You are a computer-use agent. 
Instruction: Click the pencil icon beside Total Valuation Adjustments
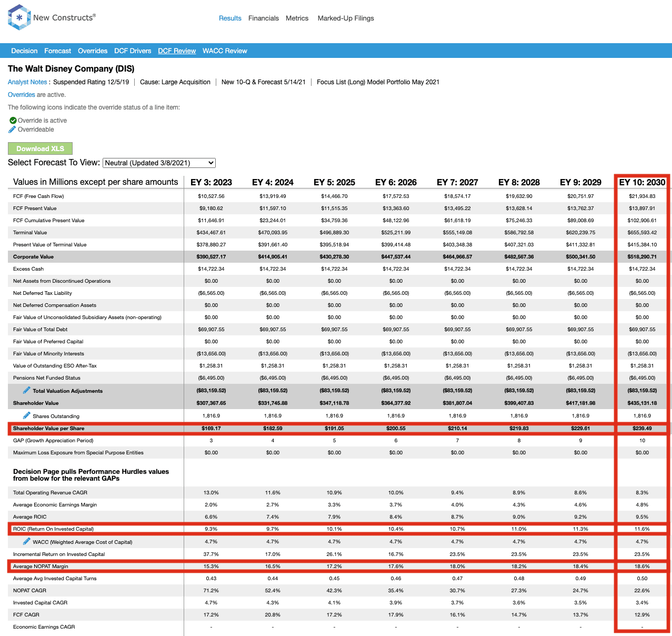point(26,390)
